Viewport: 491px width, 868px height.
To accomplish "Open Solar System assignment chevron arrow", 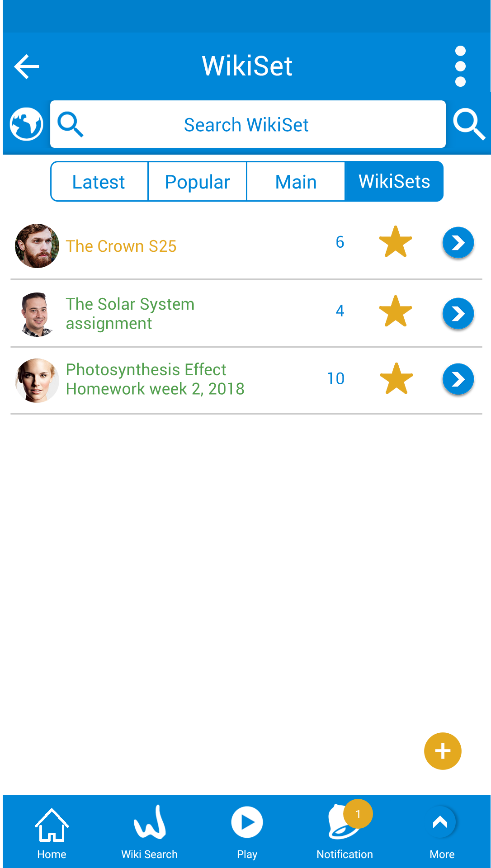I will [x=458, y=313].
